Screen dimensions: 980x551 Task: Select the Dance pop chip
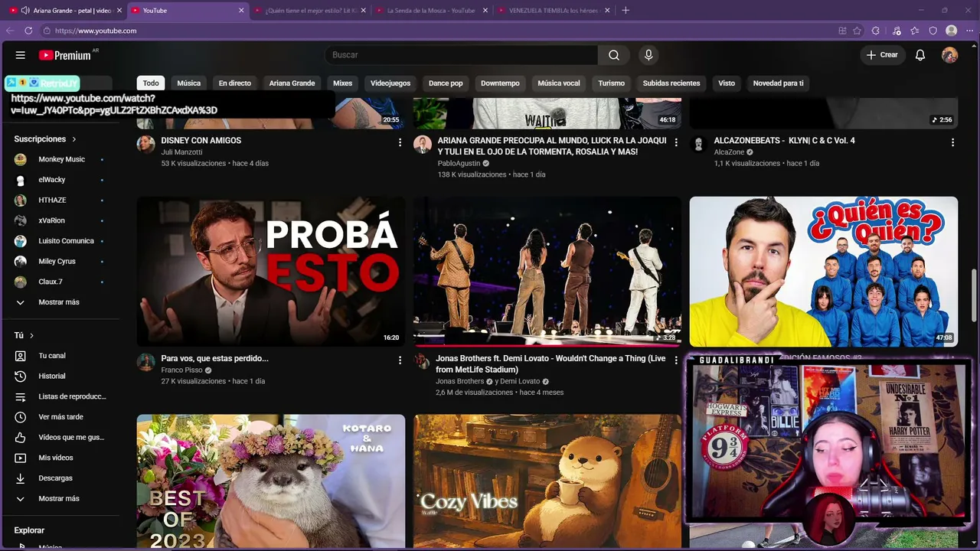point(446,83)
